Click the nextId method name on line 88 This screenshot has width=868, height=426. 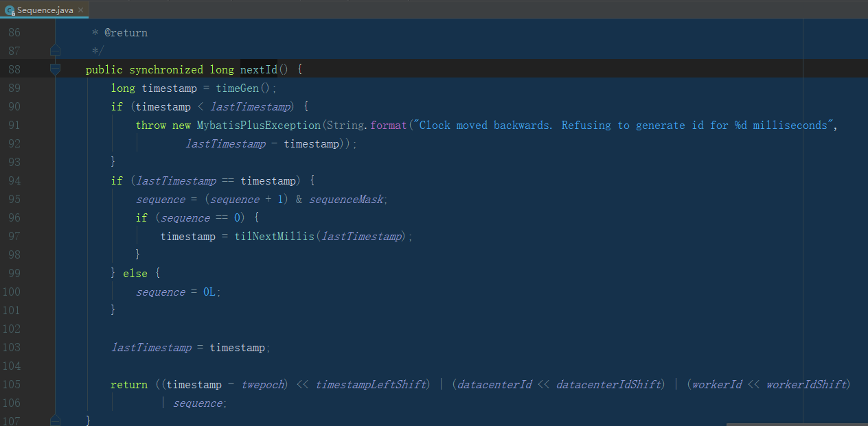[x=258, y=69]
